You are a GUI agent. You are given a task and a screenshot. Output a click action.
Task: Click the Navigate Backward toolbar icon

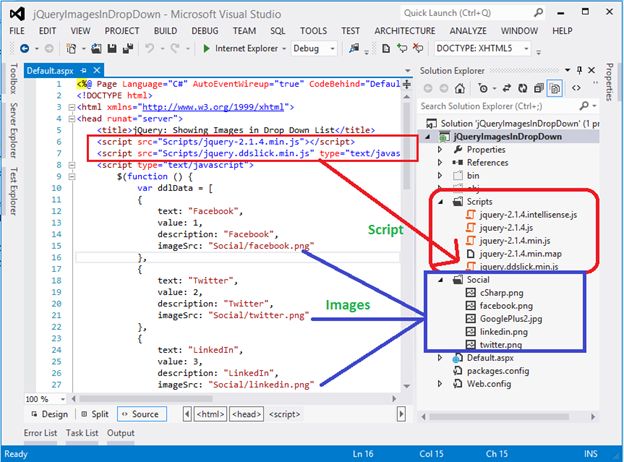pyautogui.click(x=25, y=49)
